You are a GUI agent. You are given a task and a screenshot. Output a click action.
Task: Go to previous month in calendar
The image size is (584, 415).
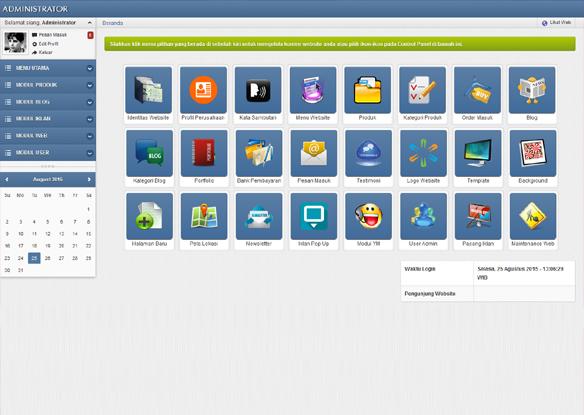tap(7, 180)
